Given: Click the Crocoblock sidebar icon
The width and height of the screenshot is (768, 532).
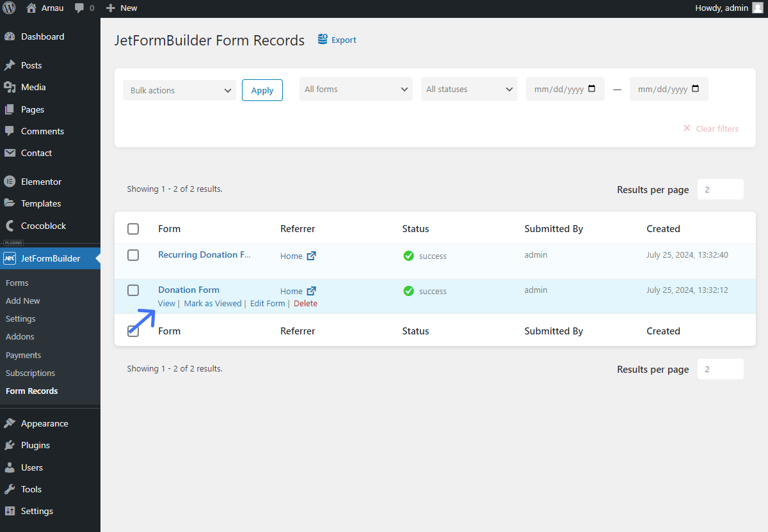Looking at the screenshot, I should point(10,226).
